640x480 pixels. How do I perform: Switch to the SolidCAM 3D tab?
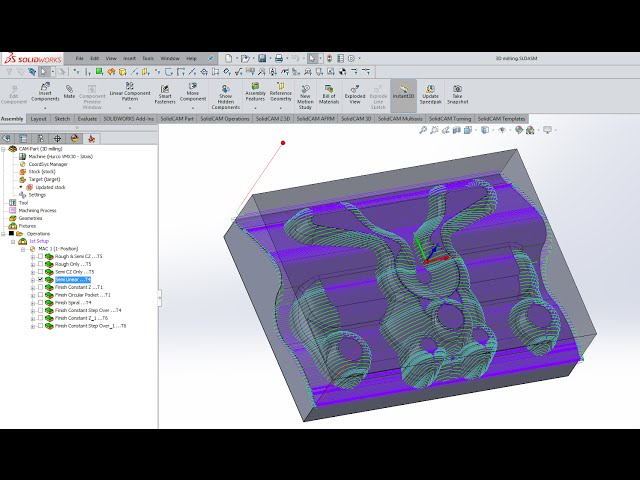click(356, 119)
